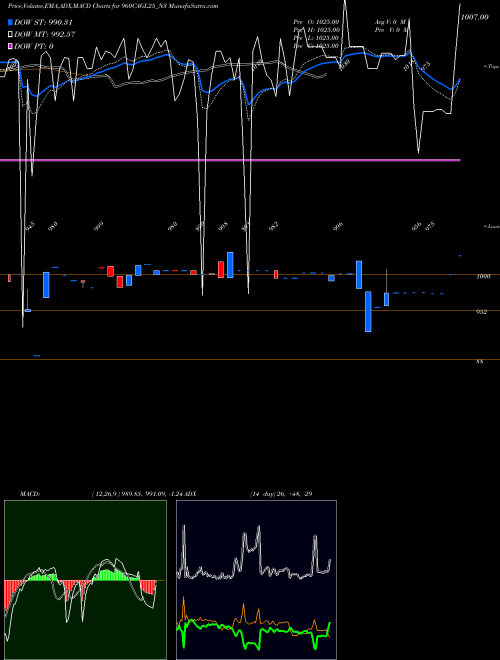The height and width of the screenshot is (660, 500).
Task: Click the 1000 price axis label
Action: click(483, 277)
